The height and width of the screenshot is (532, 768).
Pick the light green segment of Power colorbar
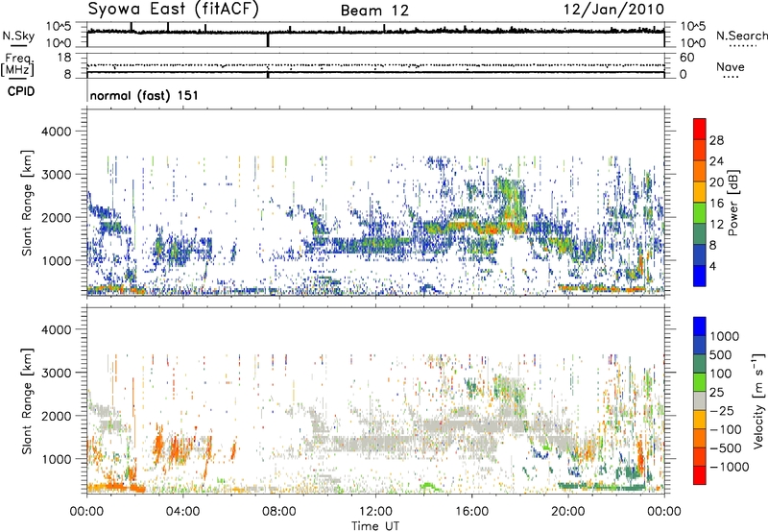tap(700, 212)
